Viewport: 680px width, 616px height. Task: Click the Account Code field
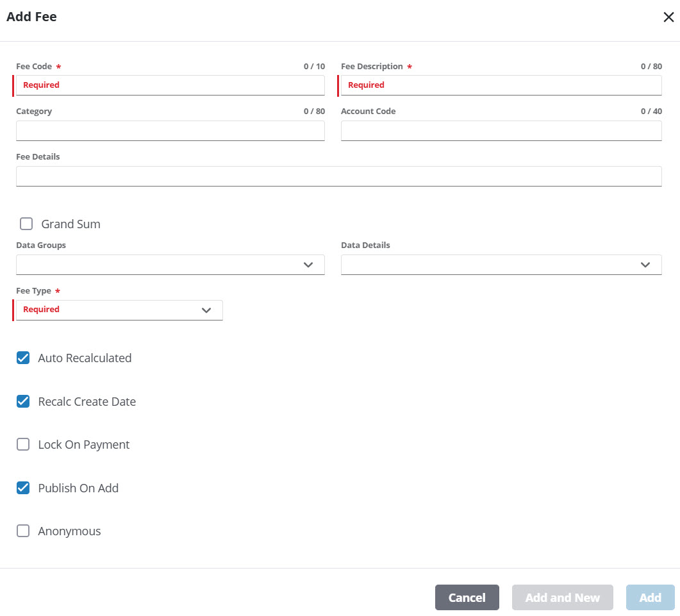click(501, 131)
